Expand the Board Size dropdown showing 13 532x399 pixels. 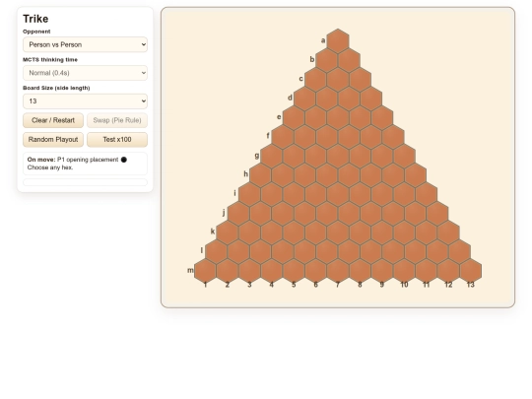point(85,101)
